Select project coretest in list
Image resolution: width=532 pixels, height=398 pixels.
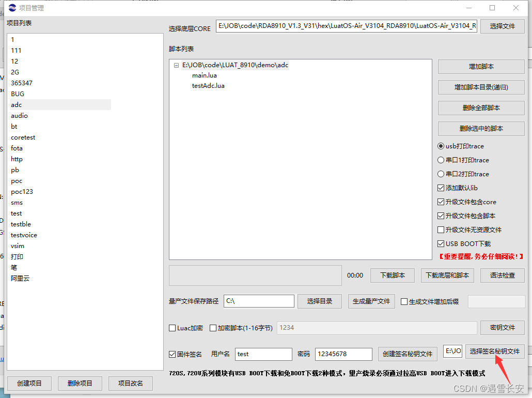click(23, 137)
